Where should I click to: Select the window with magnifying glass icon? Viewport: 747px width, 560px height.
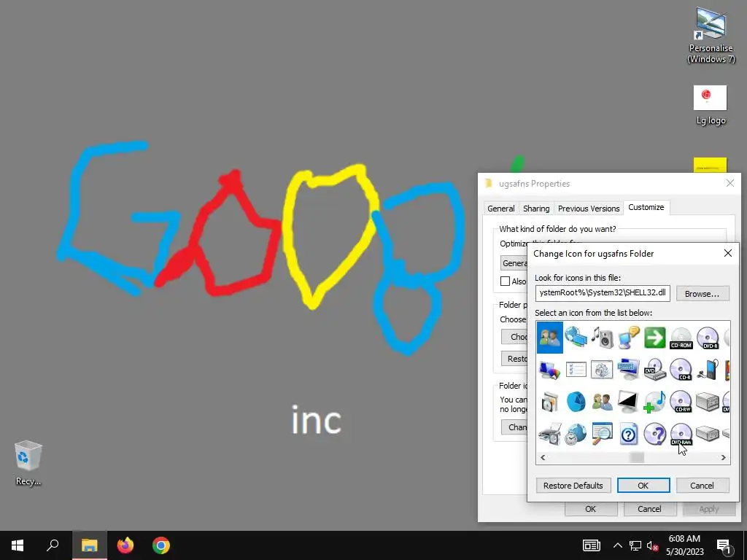602,434
